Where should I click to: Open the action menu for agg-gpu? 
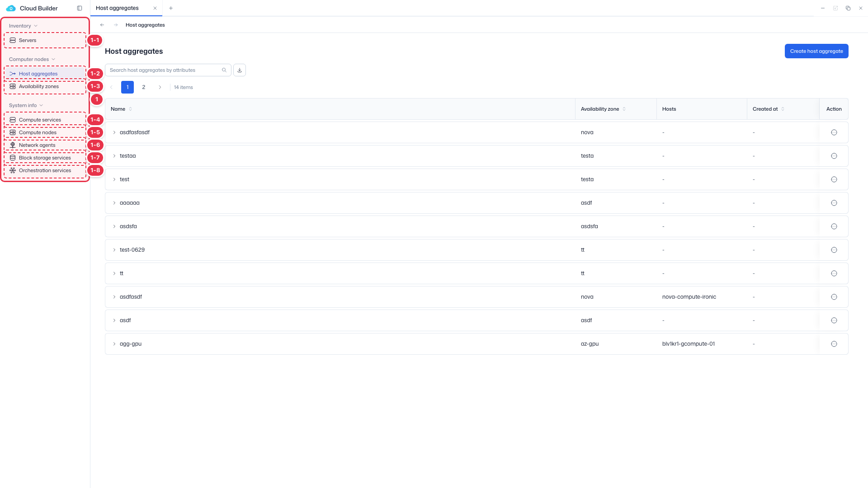tap(834, 344)
